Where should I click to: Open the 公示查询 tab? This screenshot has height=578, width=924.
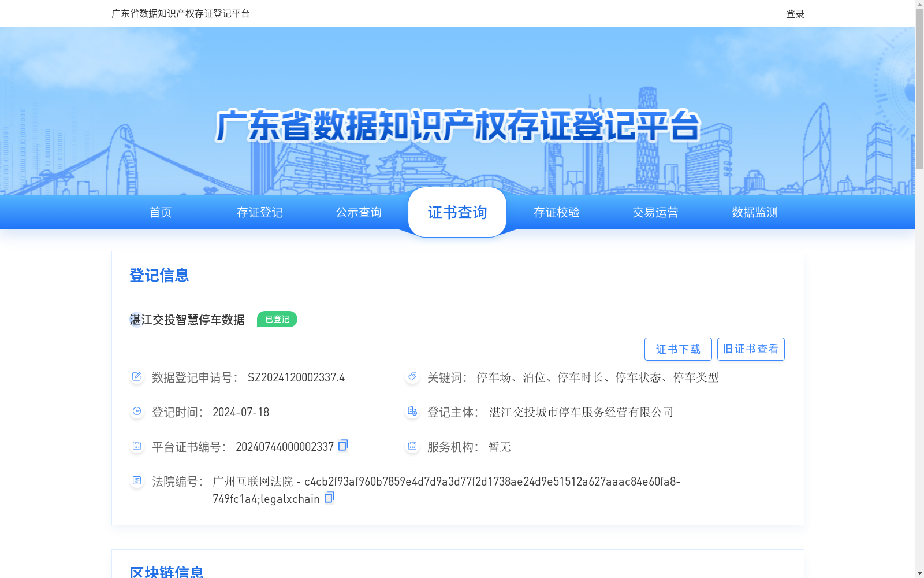click(359, 212)
